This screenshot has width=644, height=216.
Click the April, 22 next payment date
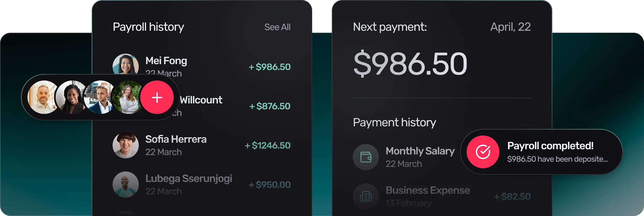pos(510,27)
